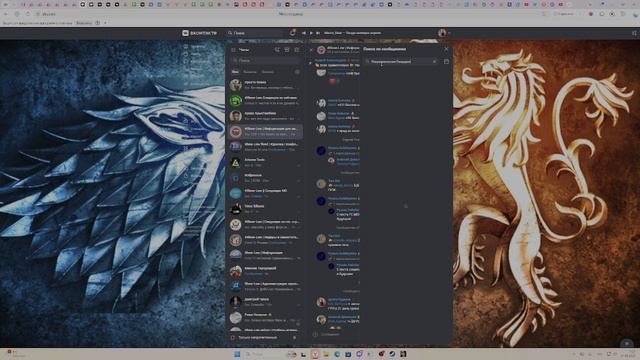
Task: Click the last icon of three in Chats header
Action: coord(297,50)
